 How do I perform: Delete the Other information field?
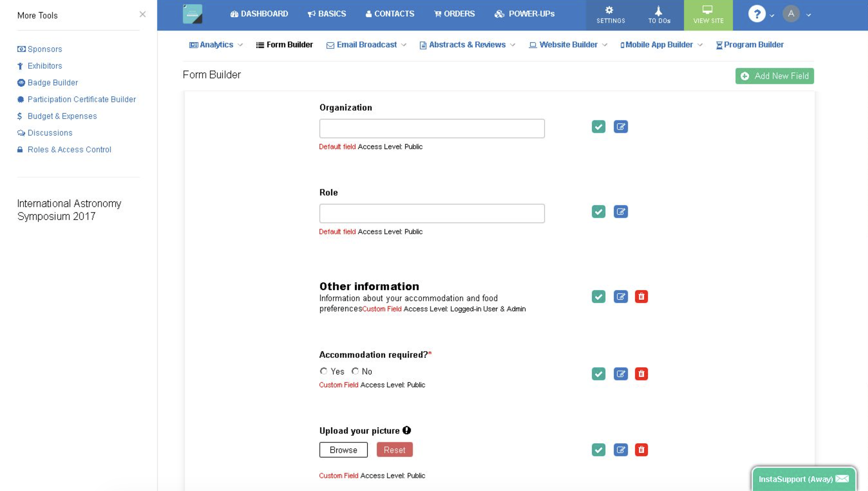tap(641, 297)
